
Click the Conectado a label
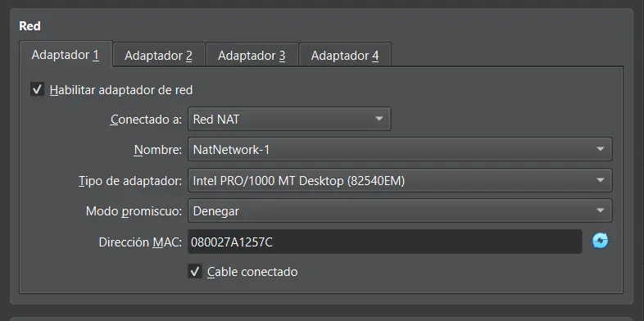coord(146,120)
